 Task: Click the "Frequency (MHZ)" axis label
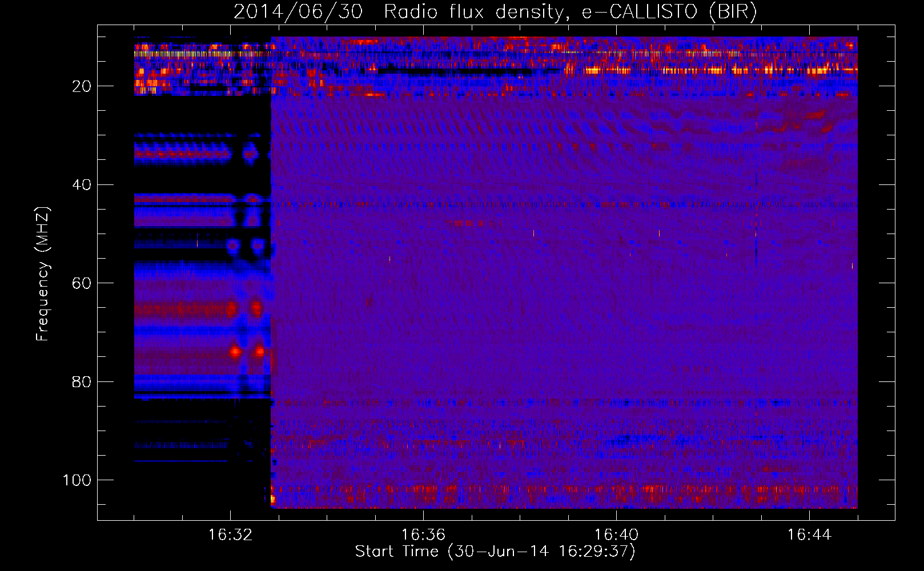43,274
